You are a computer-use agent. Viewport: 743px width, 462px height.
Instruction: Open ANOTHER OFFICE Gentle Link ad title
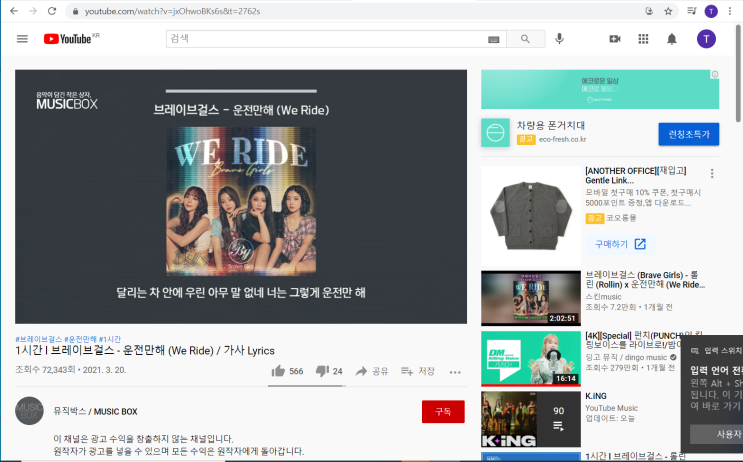point(635,175)
